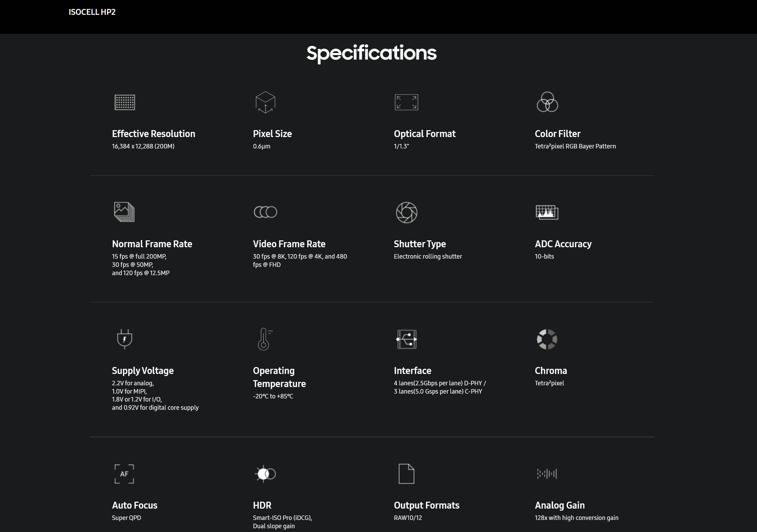The image size is (757, 532).
Task: Click the ISOCELL HP2 header title
Action: [92, 12]
